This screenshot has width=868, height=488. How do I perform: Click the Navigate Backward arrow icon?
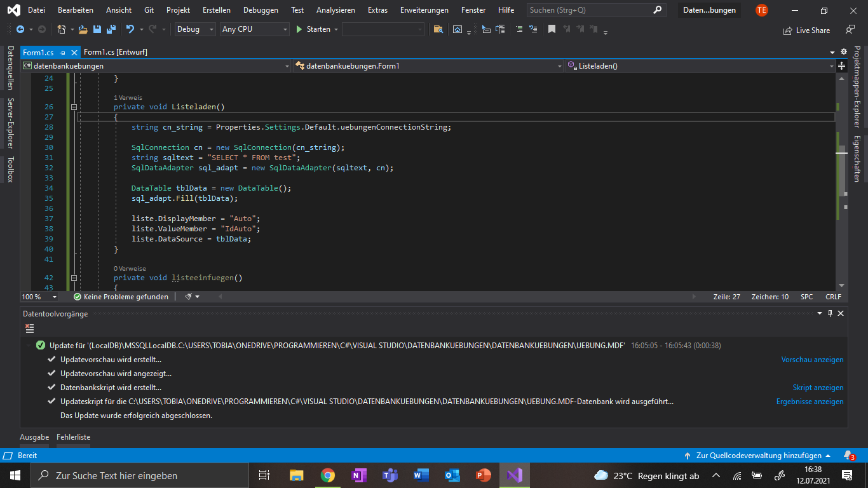pyautogui.click(x=20, y=29)
